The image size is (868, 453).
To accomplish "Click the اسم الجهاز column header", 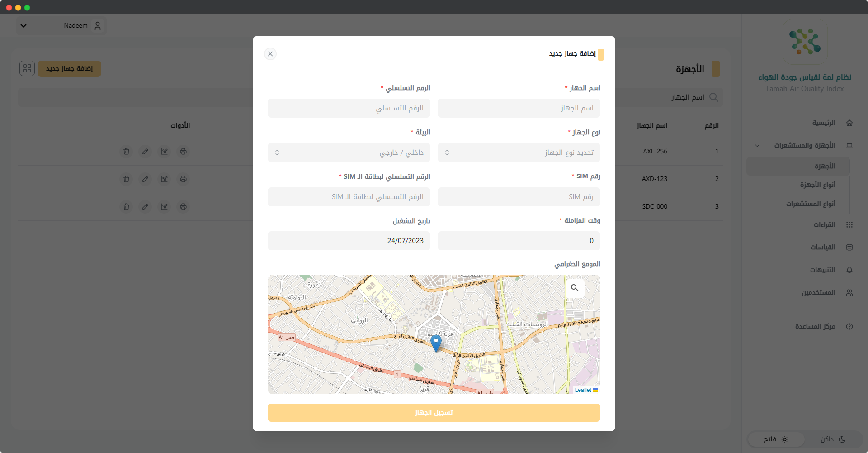I will 652,125.
